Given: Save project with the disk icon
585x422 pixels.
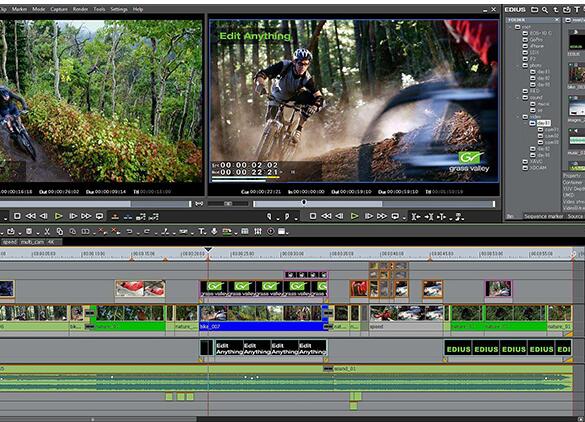Looking at the screenshot, I should tap(29, 232).
